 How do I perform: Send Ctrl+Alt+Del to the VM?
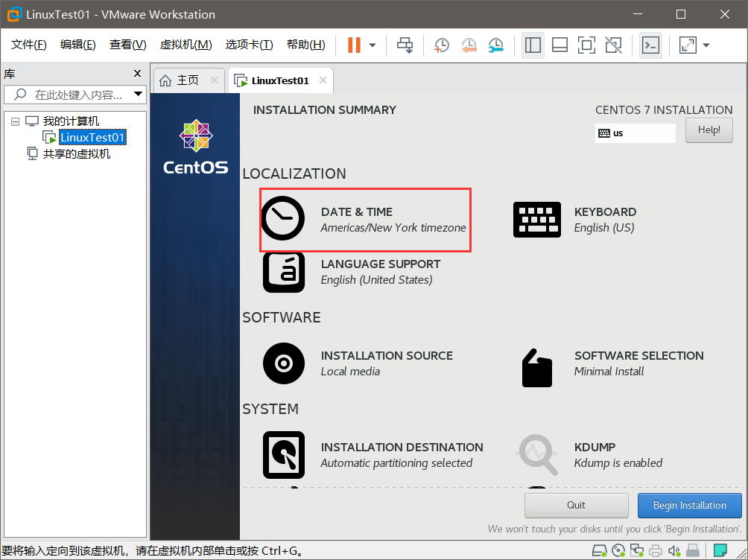coord(405,45)
